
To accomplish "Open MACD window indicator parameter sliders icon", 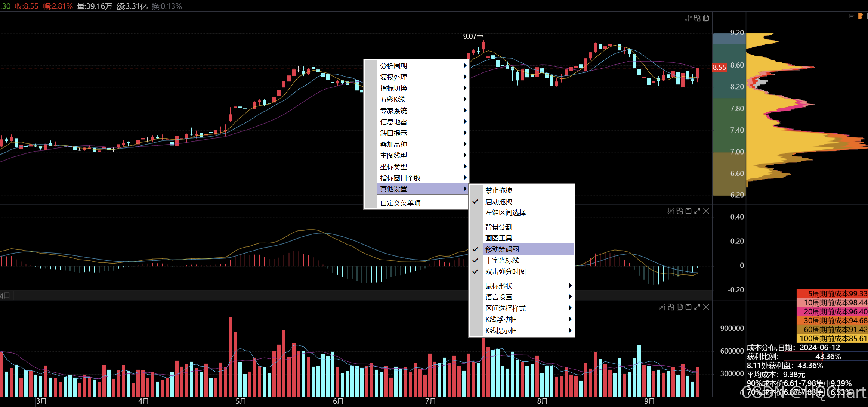I will [x=671, y=211].
